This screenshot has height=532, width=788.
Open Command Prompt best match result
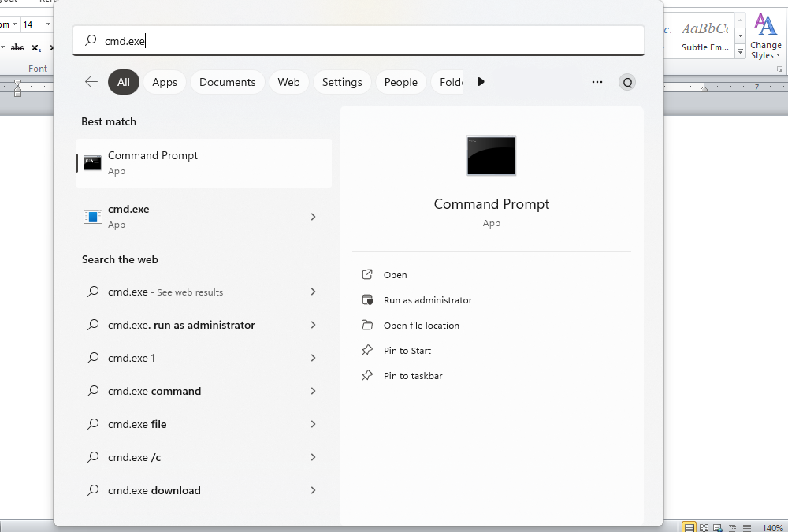pyautogui.click(x=203, y=163)
